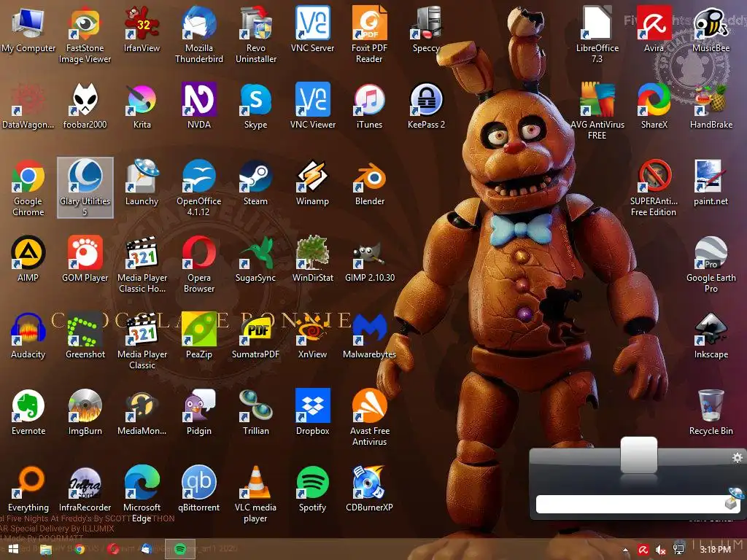Select the LibreOffice 7.3 icon

pyautogui.click(x=597, y=35)
